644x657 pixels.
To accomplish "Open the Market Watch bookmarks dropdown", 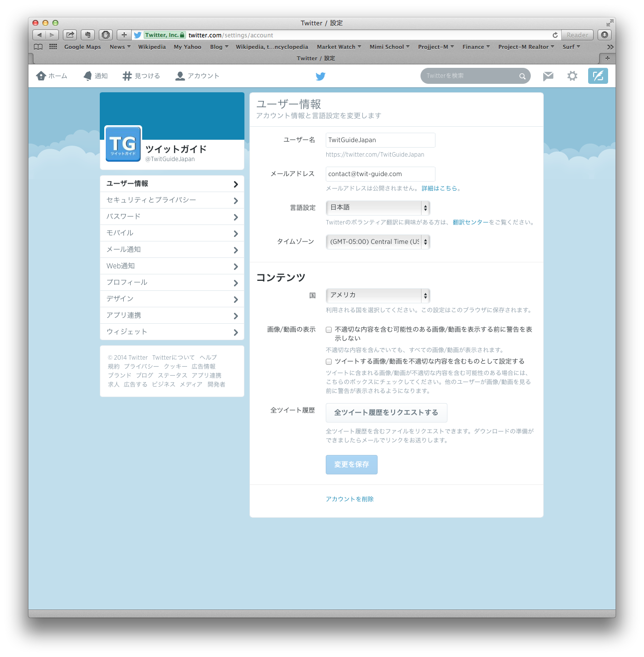I will click(x=339, y=47).
